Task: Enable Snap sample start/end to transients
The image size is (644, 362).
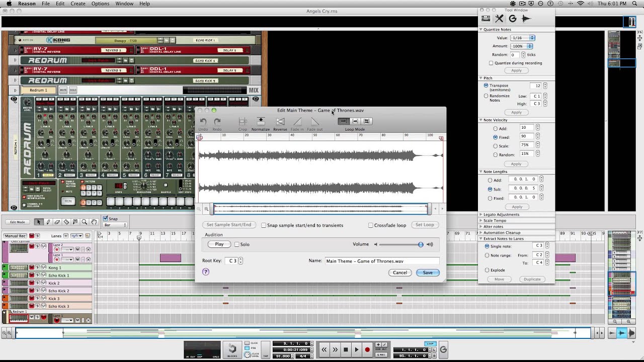Action: point(264,225)
